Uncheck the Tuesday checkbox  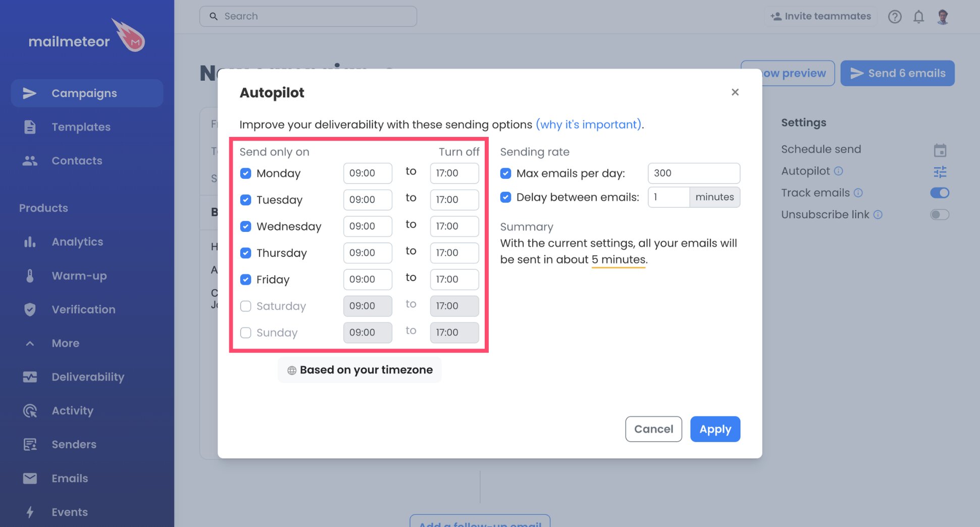coord(245,200)
